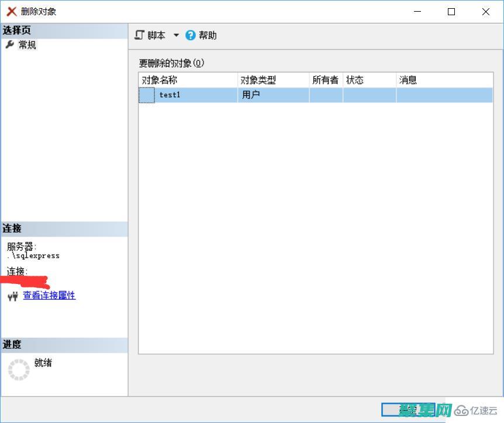Click the 对象类型 column header

(x=273, y=80)
